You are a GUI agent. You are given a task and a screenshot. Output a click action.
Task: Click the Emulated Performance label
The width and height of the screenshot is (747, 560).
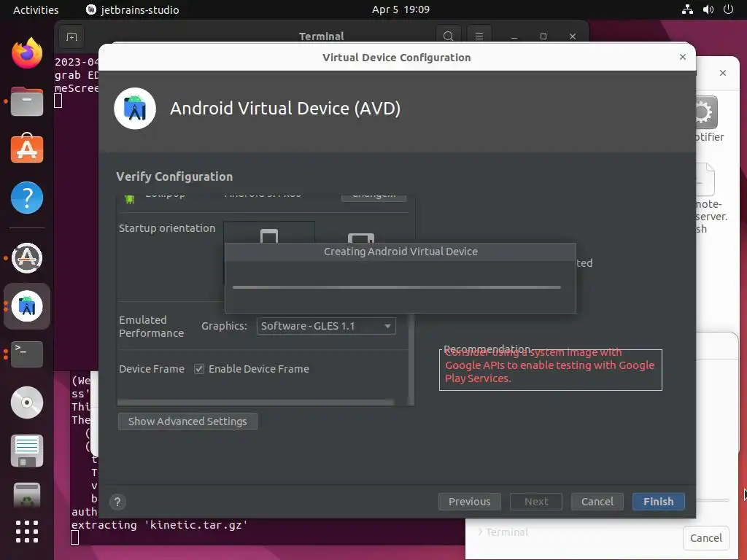[152, 327]
